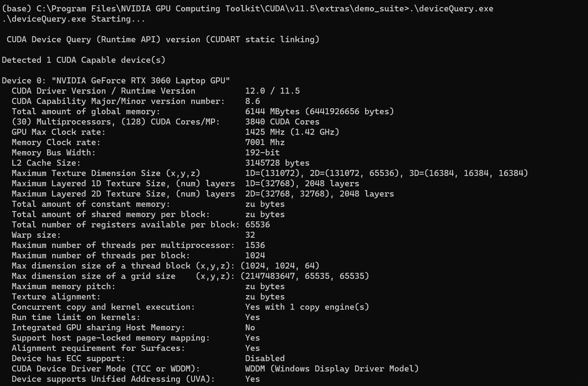Click the WDDM (Windows Display Driver Model) text
Viewport: 588px width, 386px height.
click(x=332, y=369)
